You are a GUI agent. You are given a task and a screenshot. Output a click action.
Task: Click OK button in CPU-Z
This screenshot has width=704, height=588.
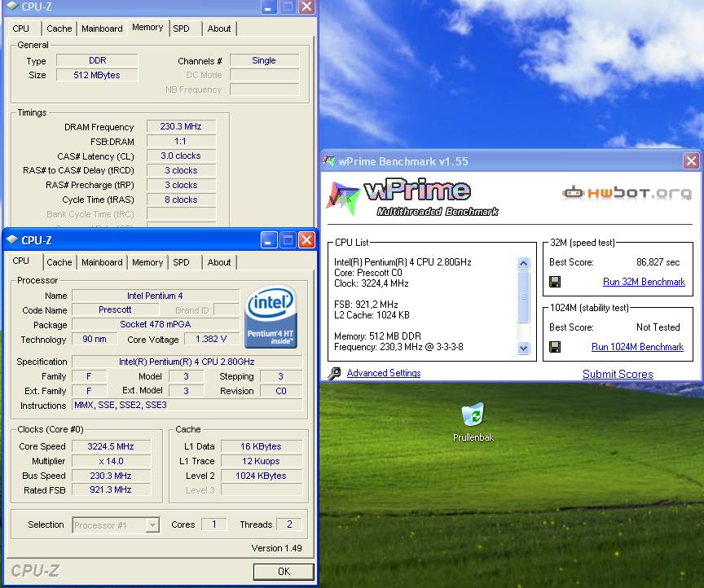coord(284,572)
